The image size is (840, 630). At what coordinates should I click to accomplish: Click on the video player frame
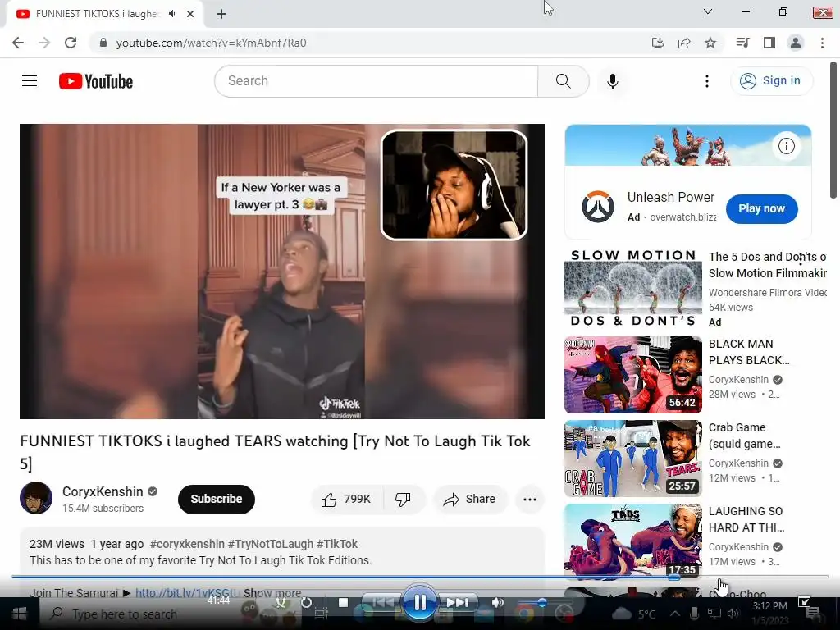[x=282, y=272]
